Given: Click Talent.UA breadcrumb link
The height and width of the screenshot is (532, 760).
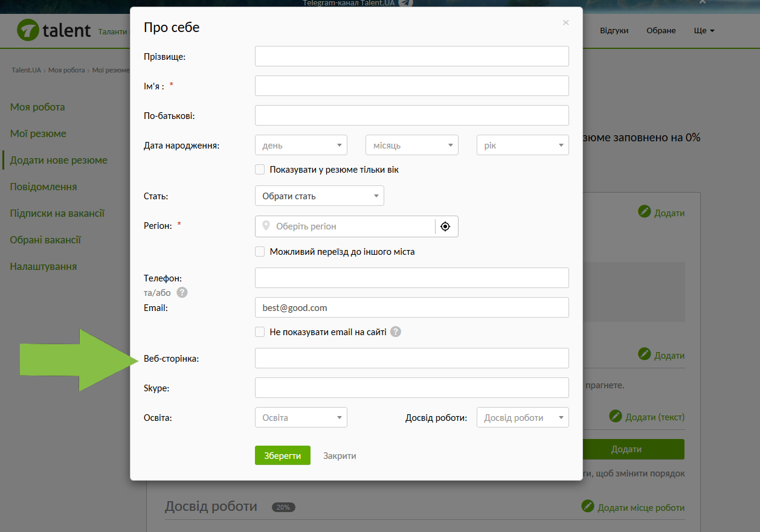Looking at the screenshot, I should coord(27,70).
